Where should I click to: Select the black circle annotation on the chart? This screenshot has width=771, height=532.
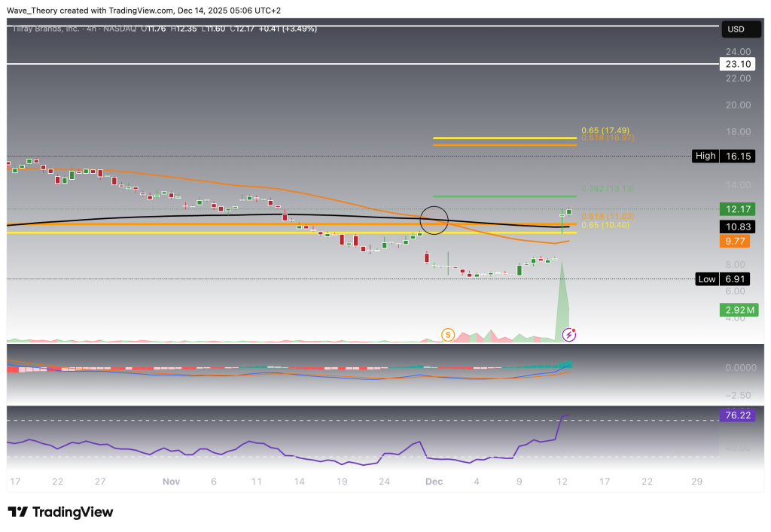click(434, 220)
